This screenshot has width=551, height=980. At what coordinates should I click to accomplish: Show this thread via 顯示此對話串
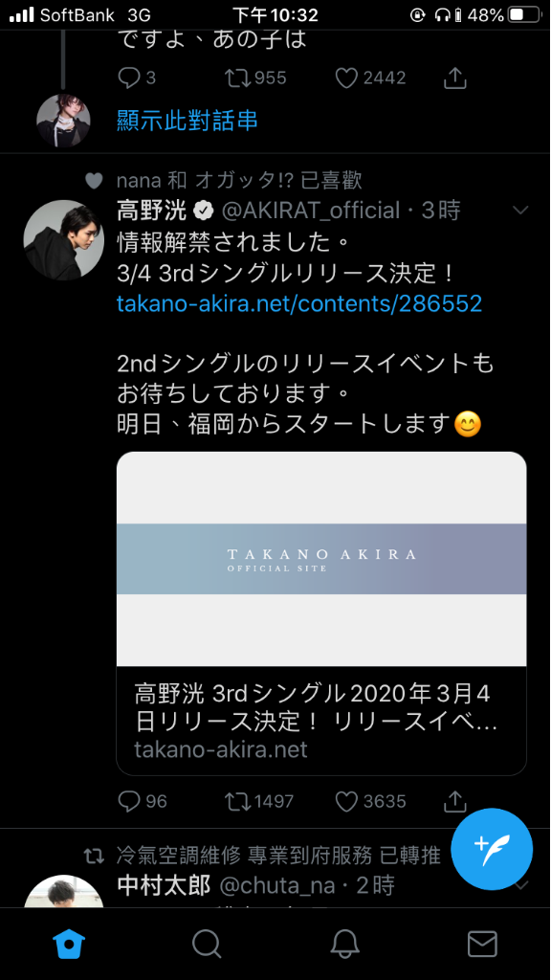[x=187, y=120]
